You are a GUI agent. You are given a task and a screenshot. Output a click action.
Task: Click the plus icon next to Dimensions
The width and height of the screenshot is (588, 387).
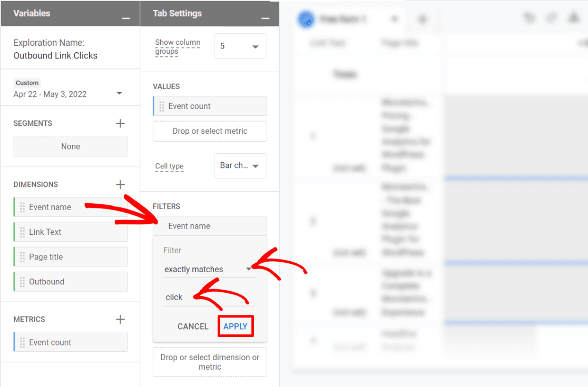pos(121,184)
